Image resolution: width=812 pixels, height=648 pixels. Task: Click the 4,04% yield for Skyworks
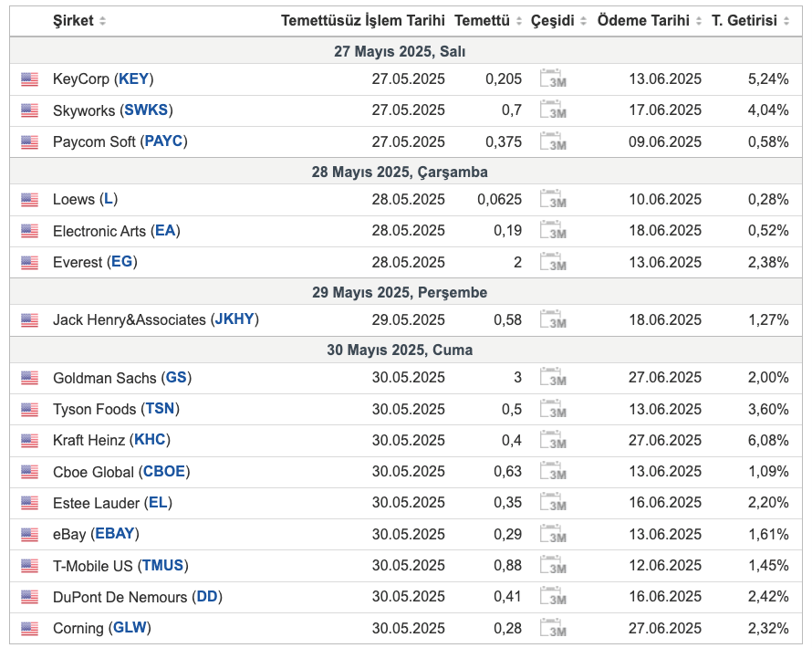pyautogui.click(x=768, y=110)
